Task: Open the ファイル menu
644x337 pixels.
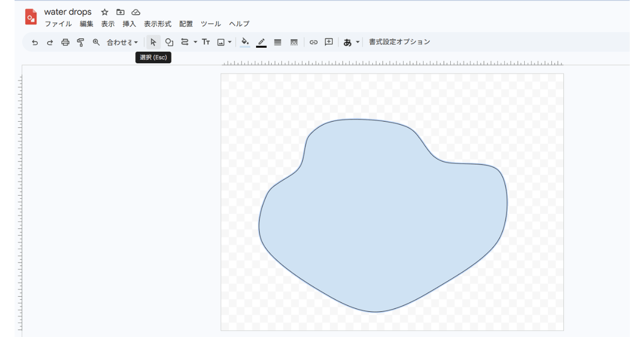Action: [58, 24]
